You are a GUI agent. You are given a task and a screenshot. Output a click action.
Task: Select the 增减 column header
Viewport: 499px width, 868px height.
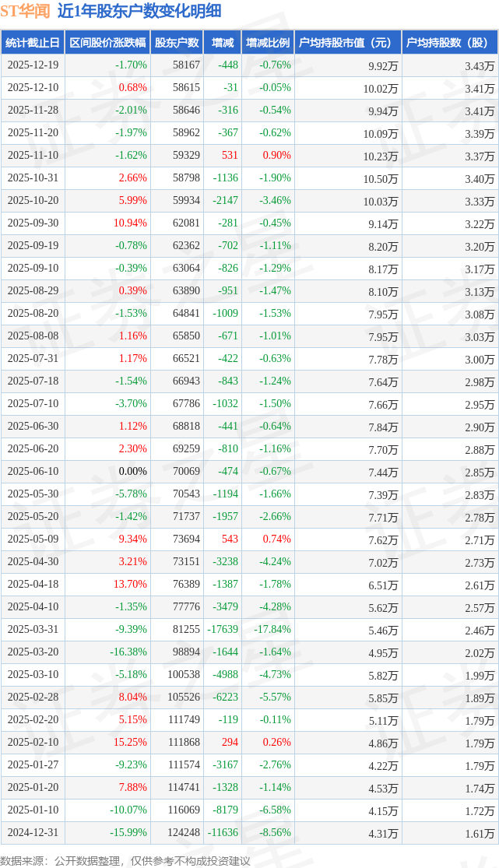point(223,43)
